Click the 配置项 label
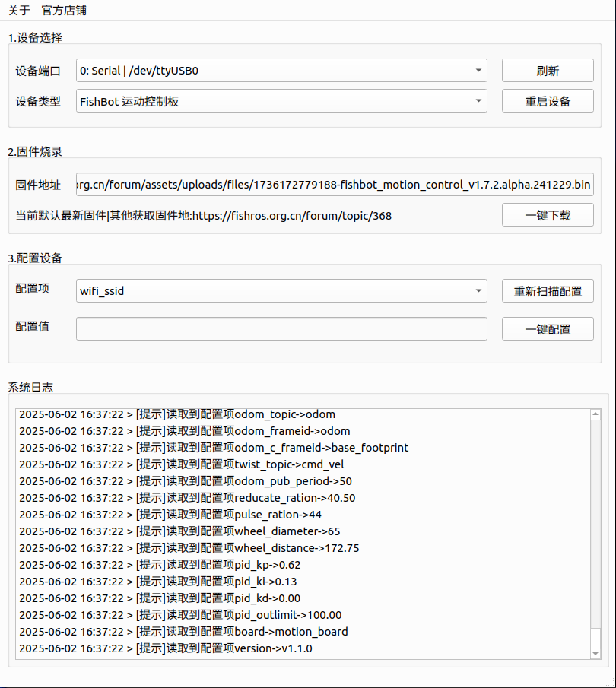The image size is (616, 688). 32,288
